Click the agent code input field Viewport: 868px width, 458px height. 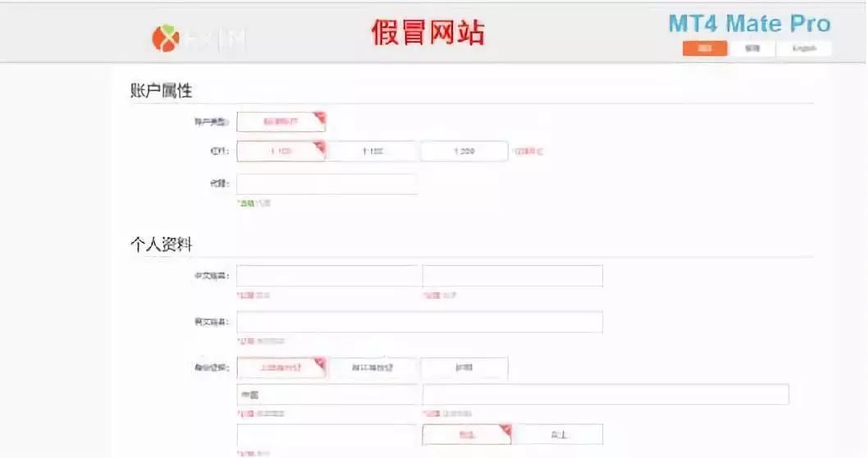327,184
